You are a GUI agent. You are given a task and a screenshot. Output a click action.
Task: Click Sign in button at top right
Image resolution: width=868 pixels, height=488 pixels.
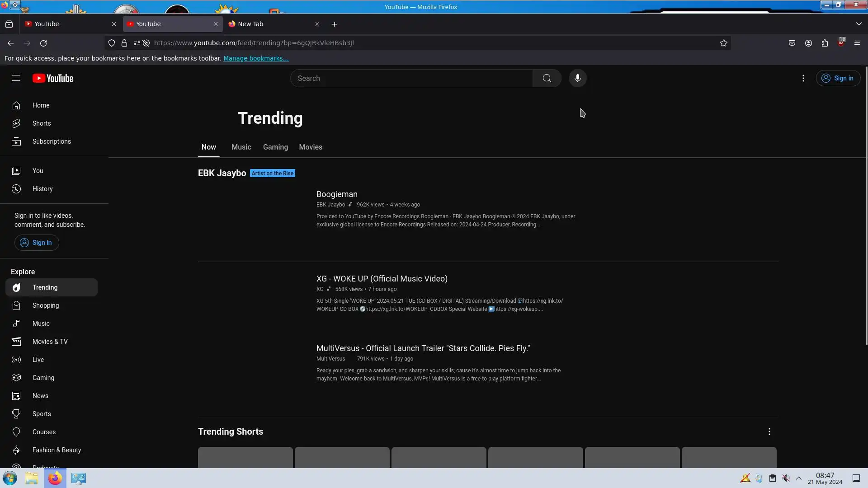[838, 78]
